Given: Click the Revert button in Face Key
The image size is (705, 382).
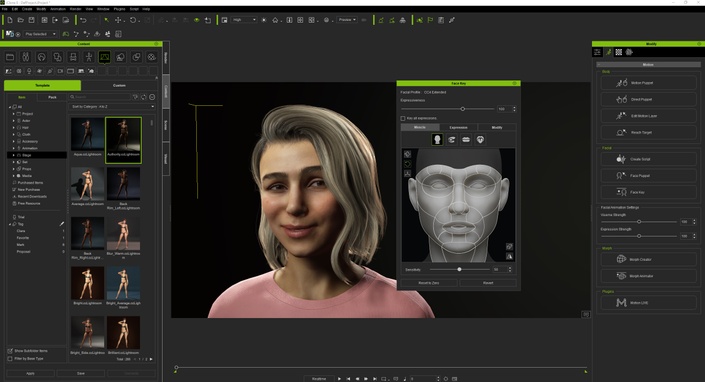Looking at the screenshot, I should (488, 283).
